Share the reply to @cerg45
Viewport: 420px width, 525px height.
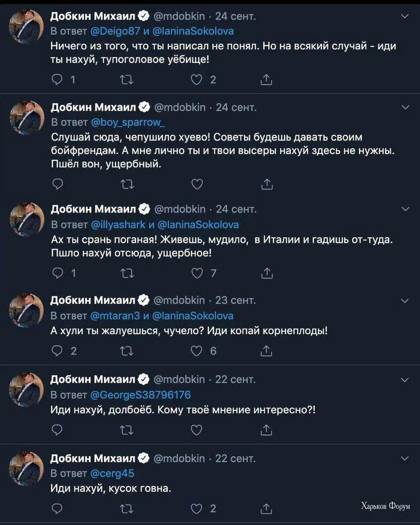coord(266,508)
